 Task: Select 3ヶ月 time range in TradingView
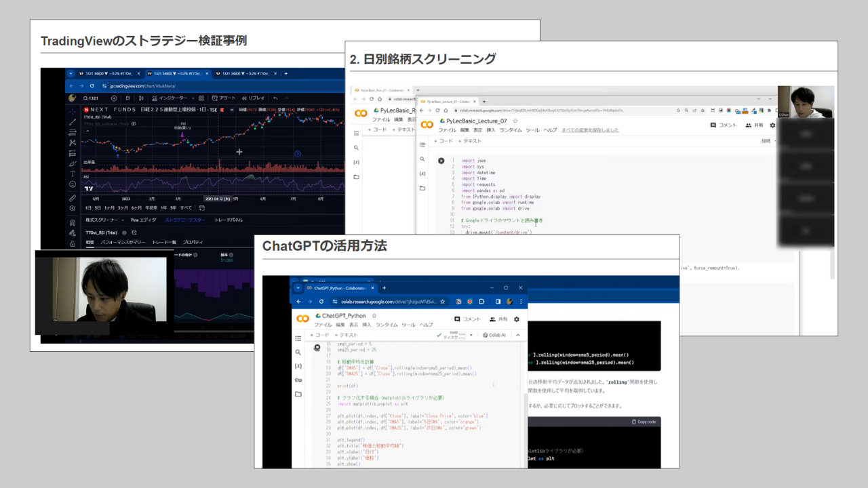point(123,208)
